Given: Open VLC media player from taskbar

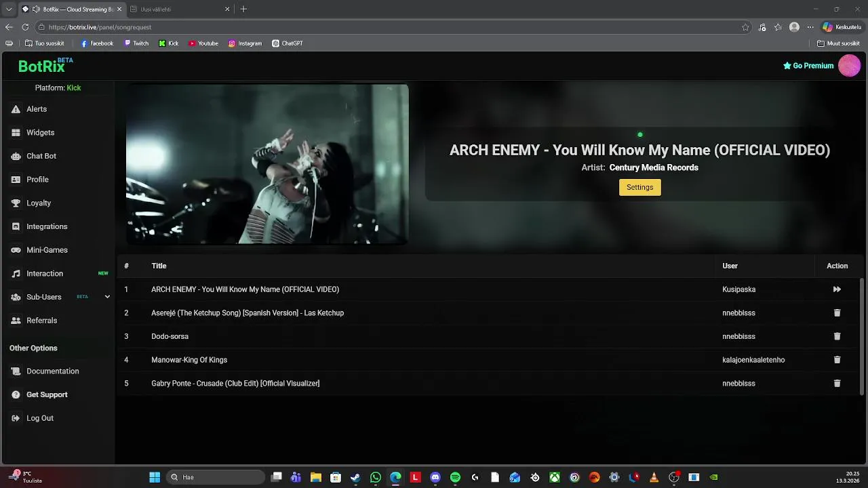Looking at the screenshot, I should click(x=654, y=477).
